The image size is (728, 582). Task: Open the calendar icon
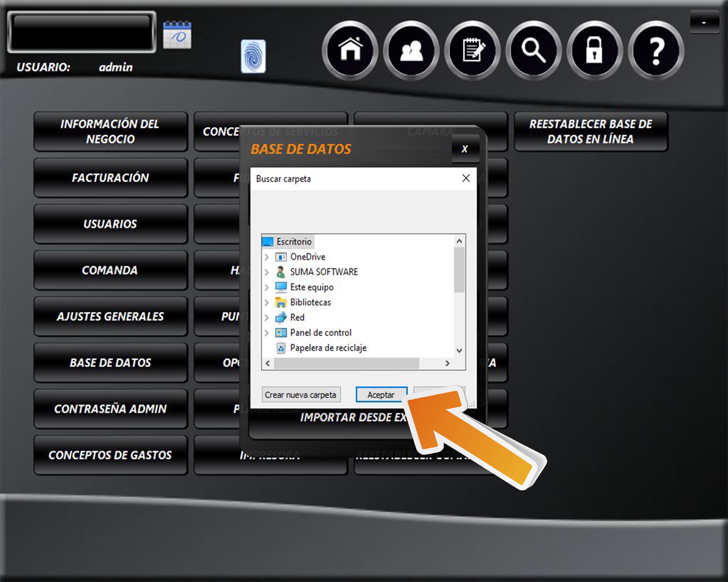[177, 35]
